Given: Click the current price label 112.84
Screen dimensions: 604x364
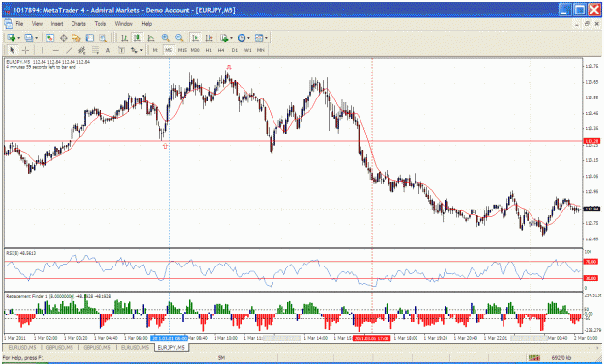Looking at the screenshot, I should [591, 209].
